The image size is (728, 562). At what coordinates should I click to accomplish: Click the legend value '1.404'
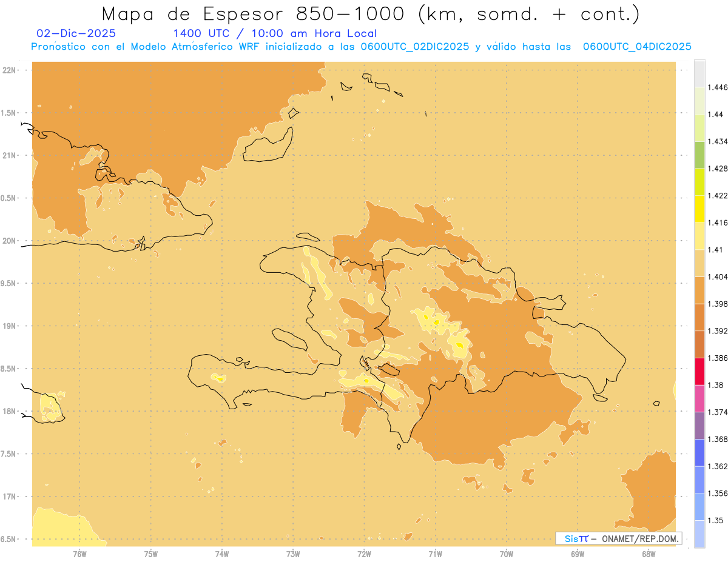[x=718, y=276]
